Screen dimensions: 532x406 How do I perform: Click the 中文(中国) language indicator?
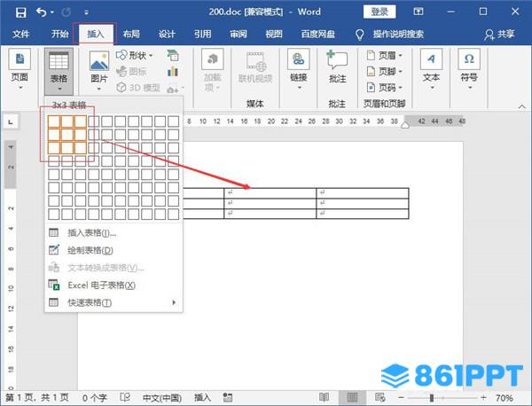(x=162, y=397)
